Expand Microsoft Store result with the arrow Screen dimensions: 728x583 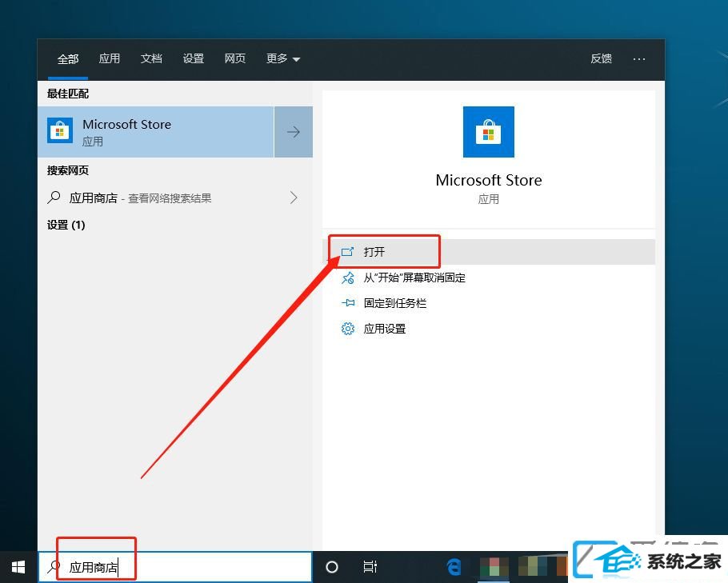[294, 132]
